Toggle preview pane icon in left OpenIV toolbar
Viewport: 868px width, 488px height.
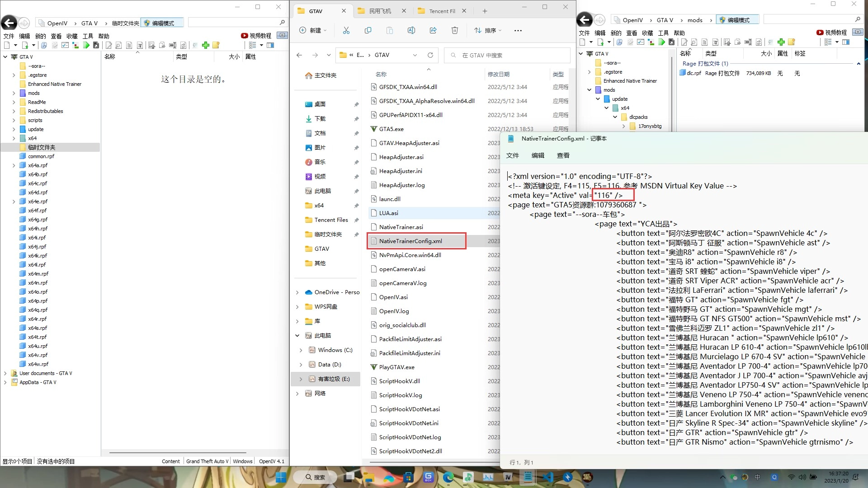pos(270,45)
